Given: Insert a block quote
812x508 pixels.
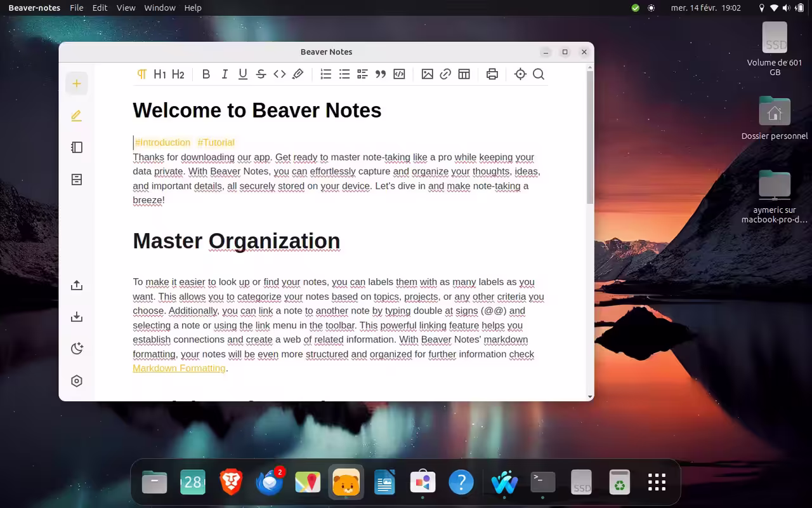Looking at the screenshot, I should (381, 74).
